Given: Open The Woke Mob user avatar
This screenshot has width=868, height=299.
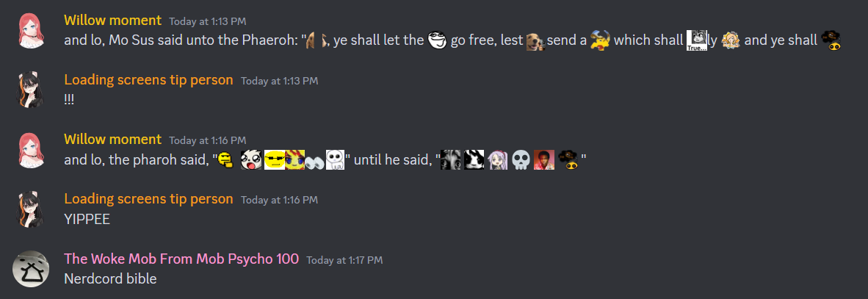Looking at the screenshot, I should (x=31, y=269).
